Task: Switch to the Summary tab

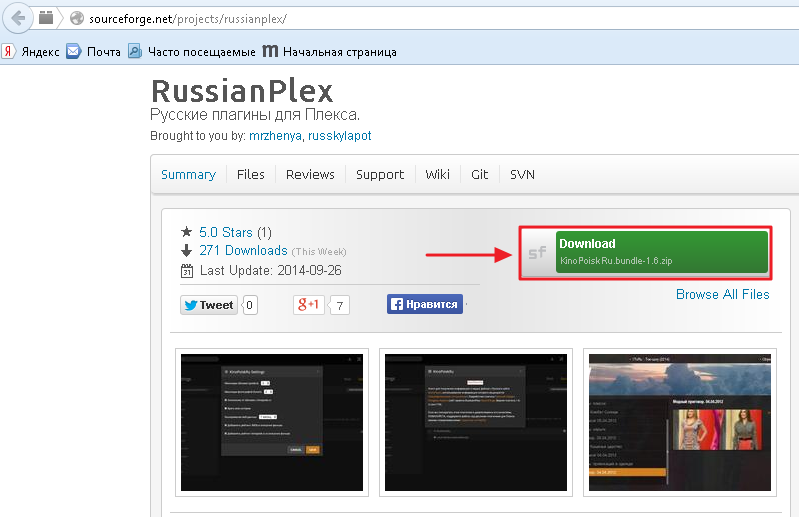Action: pyautogui.click(x=189, y=175)
